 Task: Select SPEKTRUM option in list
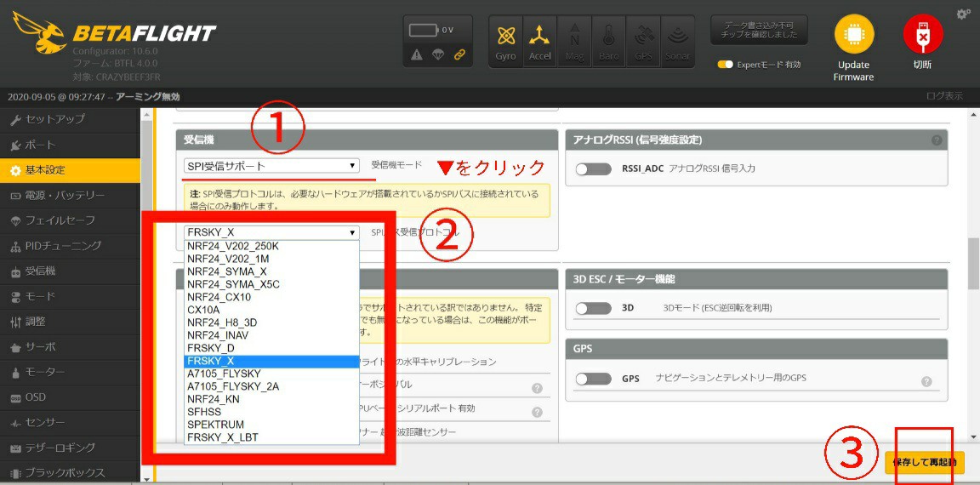272,425
